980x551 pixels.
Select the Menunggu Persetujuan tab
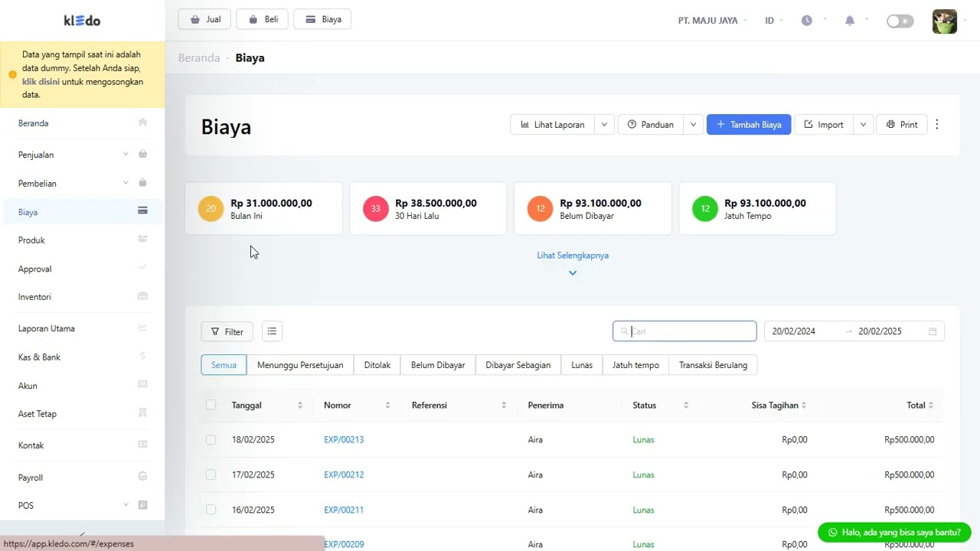click(300, 365)
